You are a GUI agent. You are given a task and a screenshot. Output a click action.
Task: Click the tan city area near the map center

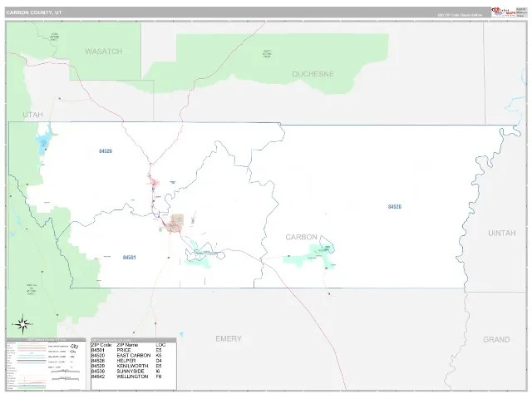coord(175,223)
